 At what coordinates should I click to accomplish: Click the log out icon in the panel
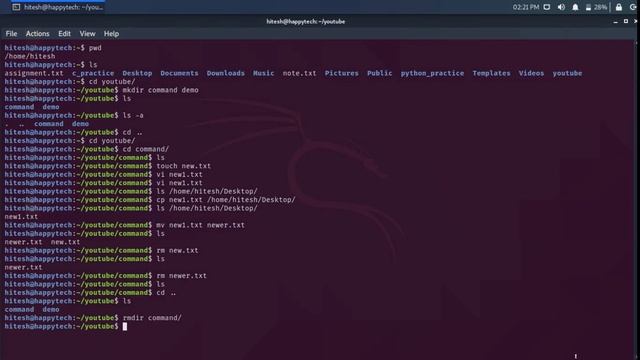[x=633, y=7]
